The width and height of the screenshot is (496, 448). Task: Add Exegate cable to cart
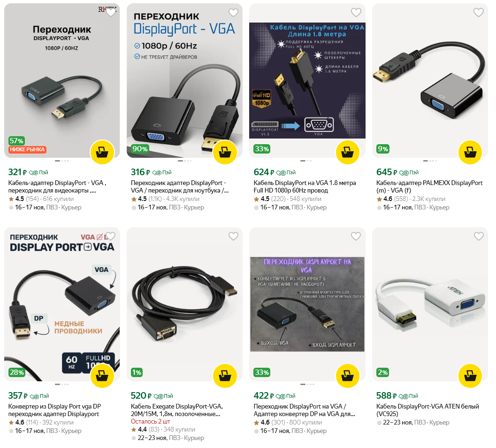225,376
